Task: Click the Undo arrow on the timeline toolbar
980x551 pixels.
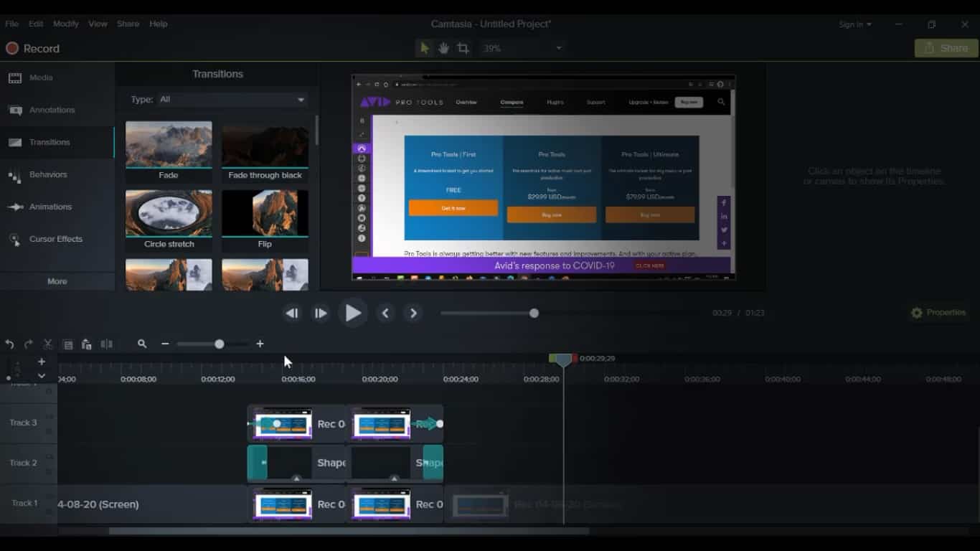Action: pos(9,344)
